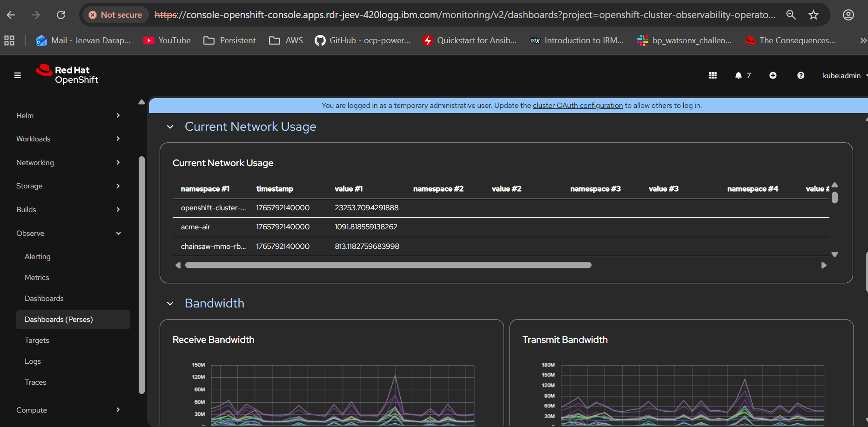Click the browser zoom magnifier icon
Screen dimensions: 868x427
tap(791, 15)
